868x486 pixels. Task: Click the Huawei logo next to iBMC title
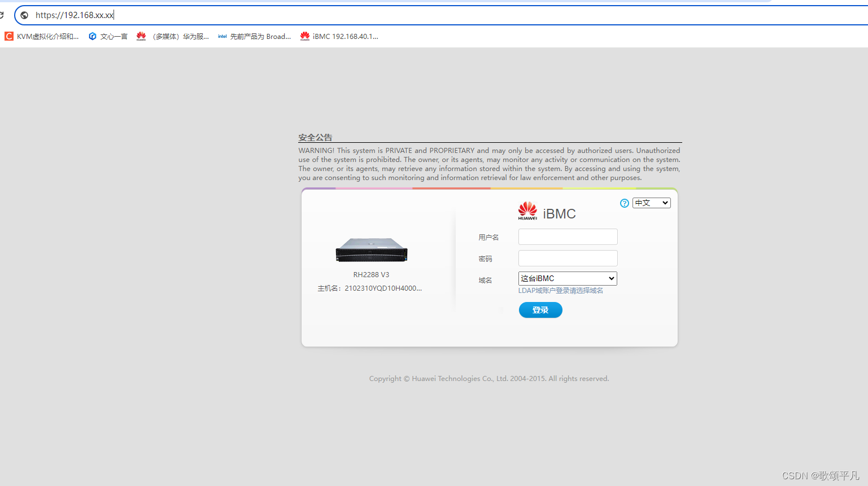tap(527, 211)
